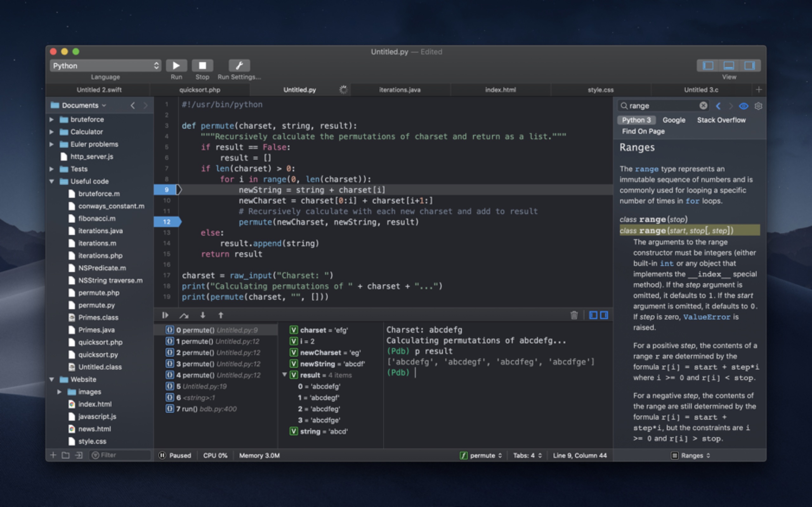Image resolution: width=812 pixels, height=507 pixels.
Task: Clear console with trash icon
Action: click(x=574, y=315)
